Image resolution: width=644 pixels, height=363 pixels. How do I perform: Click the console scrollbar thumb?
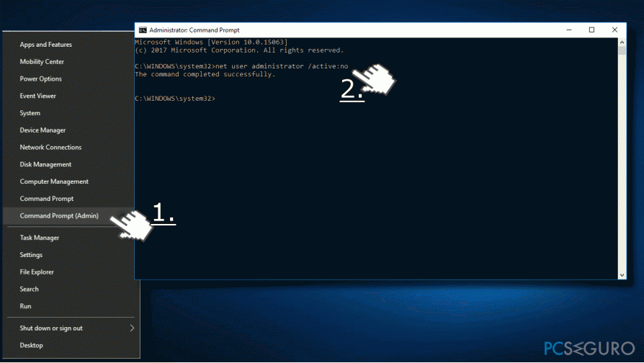[x=622, y=50]
